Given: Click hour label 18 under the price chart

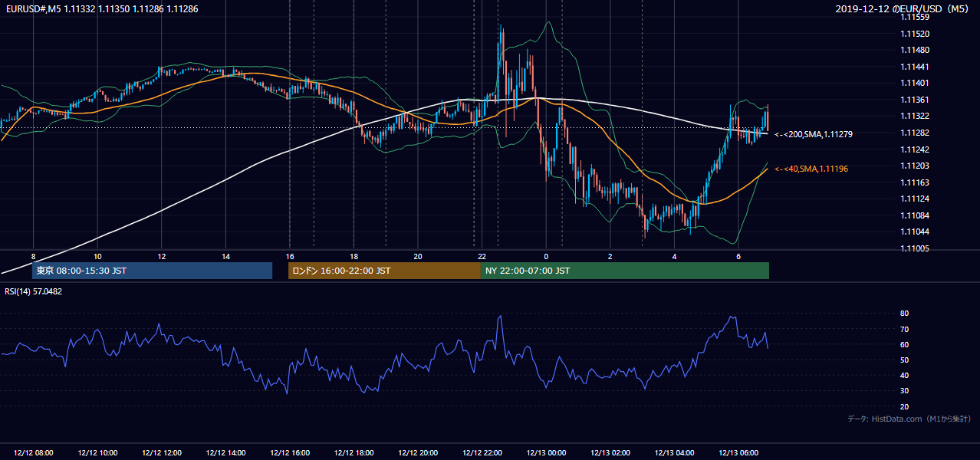Looking at the screenshot, I should click(354, 256).
